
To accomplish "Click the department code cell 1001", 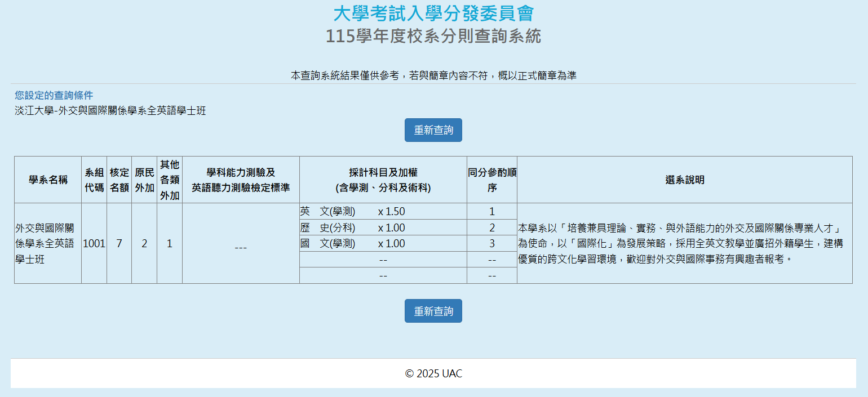I will click(94, 244).
